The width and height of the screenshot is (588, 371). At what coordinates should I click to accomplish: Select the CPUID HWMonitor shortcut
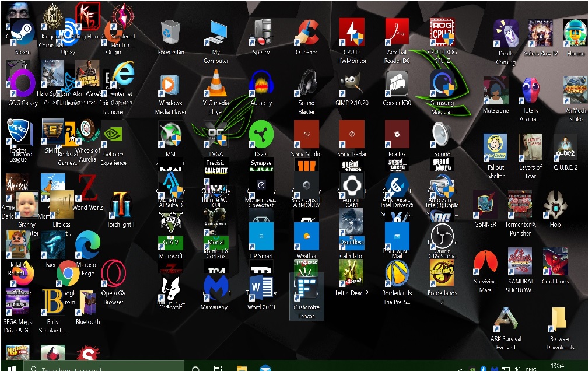point(352,33)
